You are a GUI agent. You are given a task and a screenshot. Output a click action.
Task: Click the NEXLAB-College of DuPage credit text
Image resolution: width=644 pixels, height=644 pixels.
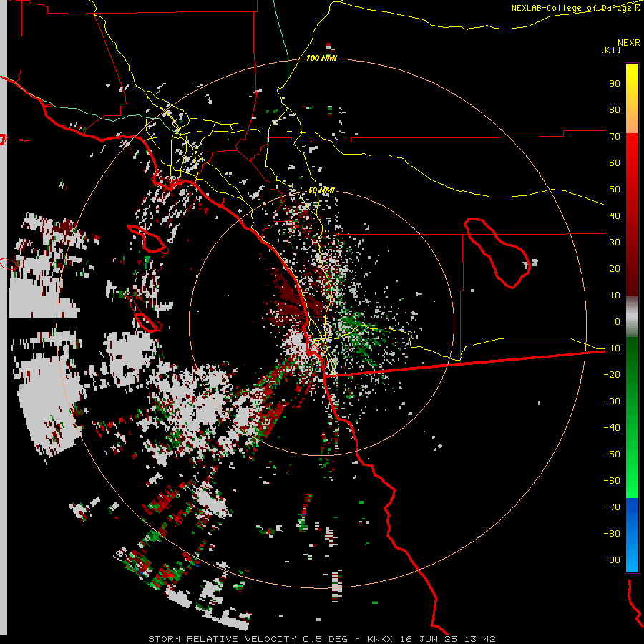tap(575, 8)
